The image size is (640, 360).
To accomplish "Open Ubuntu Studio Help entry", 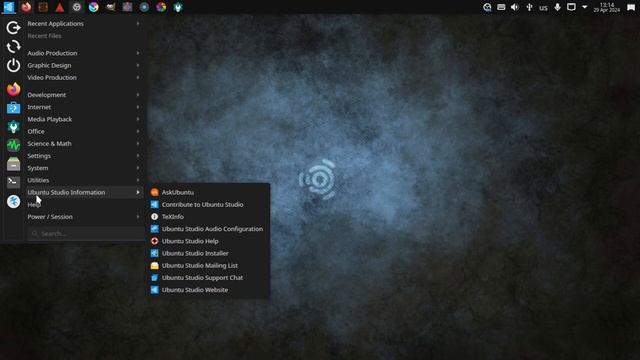I will (209, 241).
